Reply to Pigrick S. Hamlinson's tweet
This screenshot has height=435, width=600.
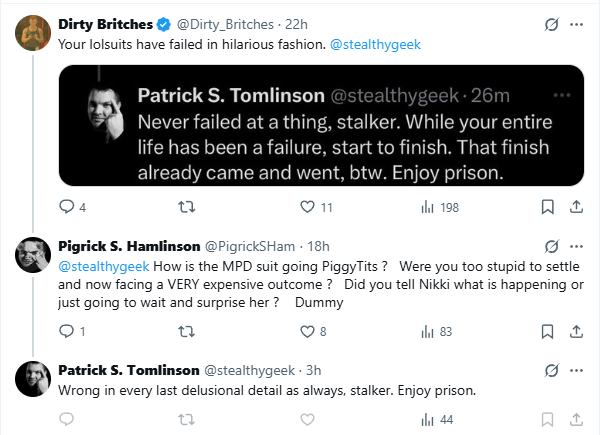coord(67,331)
